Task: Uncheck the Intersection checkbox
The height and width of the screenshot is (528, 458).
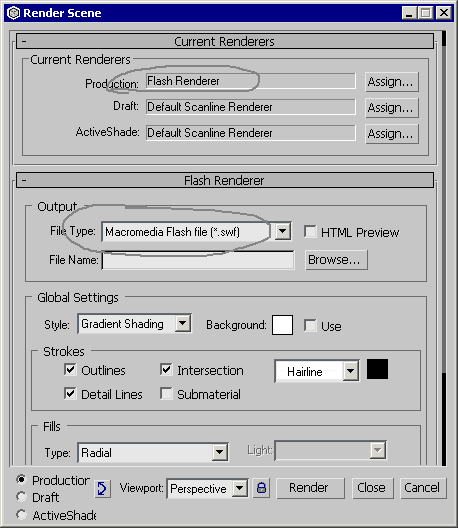Action: tap(166, 370)
